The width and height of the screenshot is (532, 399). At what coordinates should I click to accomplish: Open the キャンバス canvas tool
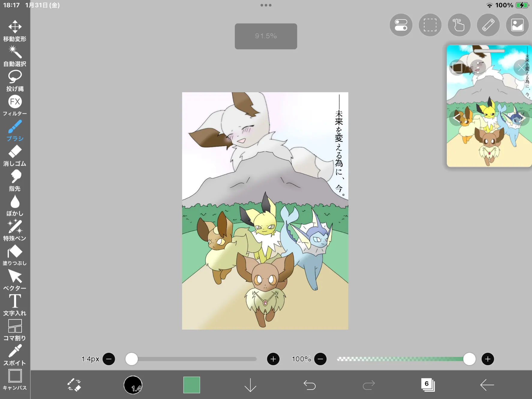point(15,380)
